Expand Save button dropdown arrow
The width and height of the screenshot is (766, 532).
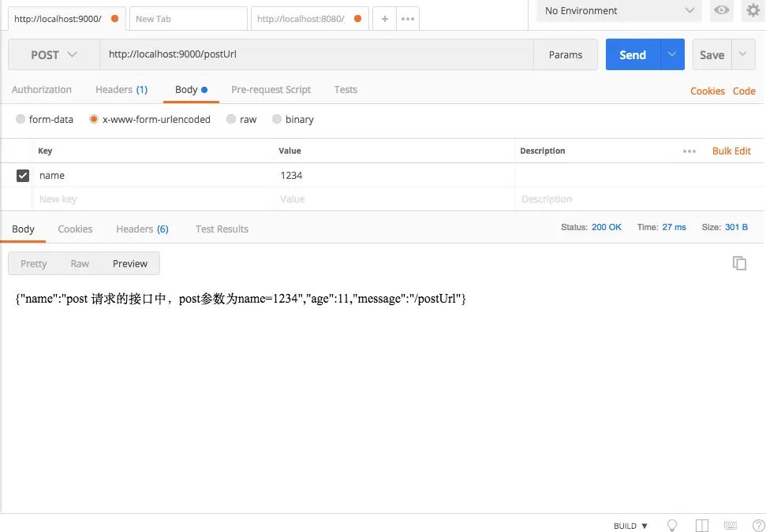tap(742, 54)
